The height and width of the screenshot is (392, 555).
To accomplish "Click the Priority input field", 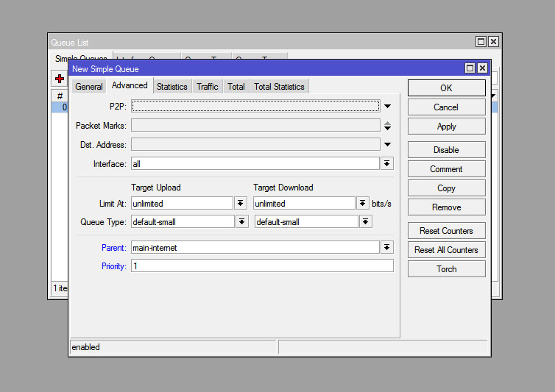I will click(x=261, y=266).
